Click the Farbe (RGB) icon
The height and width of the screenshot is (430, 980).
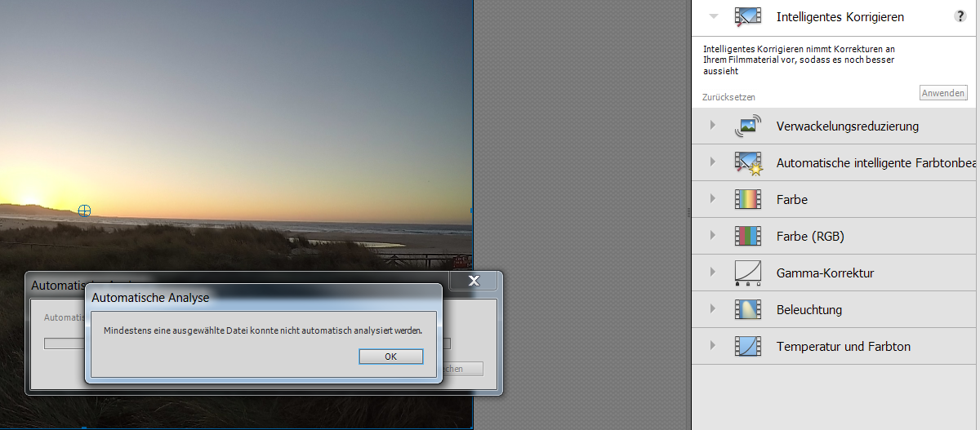(x=748, y=236)
